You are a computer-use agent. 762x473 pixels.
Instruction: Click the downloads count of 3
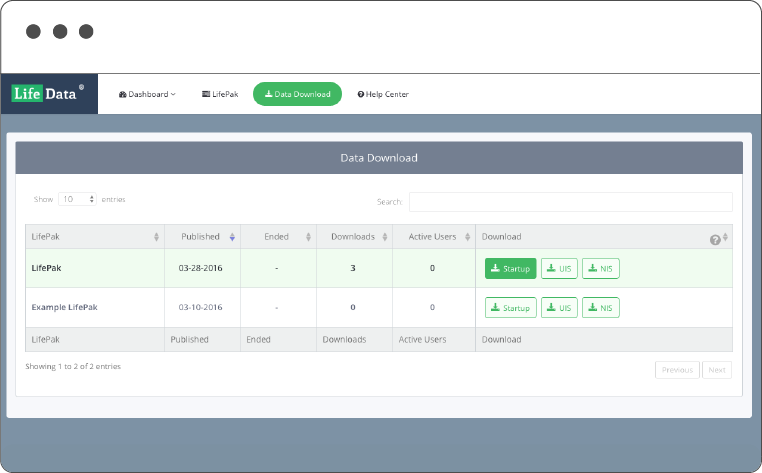tap(353, 268)
